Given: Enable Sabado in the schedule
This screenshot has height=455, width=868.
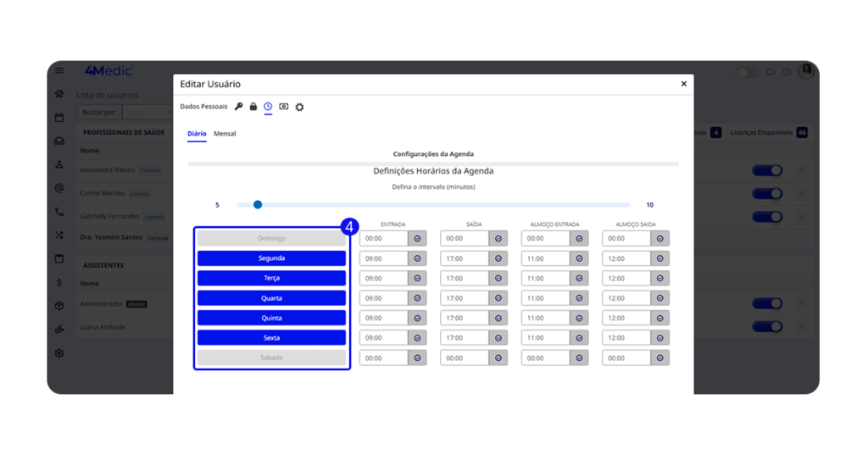Looking at the screenshot, I should coord(271,358).
